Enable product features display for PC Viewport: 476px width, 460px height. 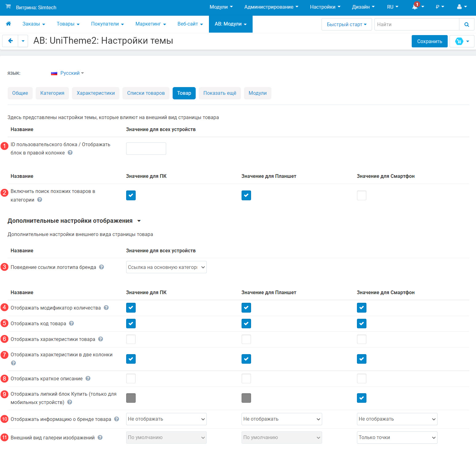coord(131,339)
